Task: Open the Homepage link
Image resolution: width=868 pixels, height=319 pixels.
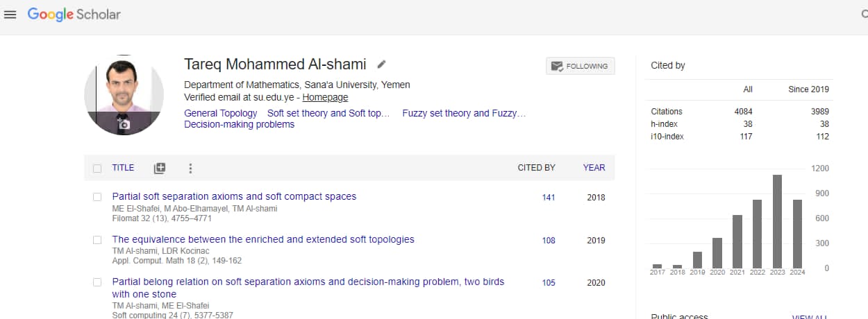Action: pyautogui.click(x=325, y=97)
